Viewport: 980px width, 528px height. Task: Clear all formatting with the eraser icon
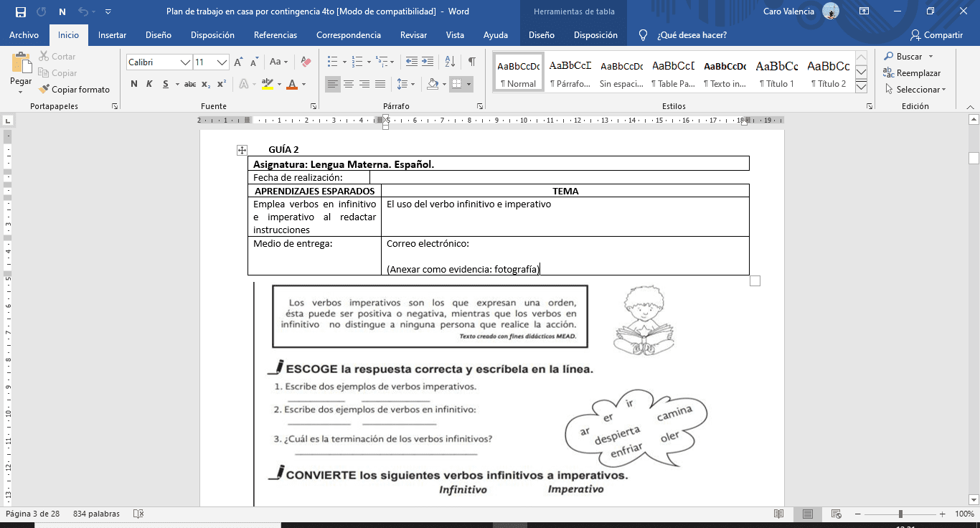306,62
